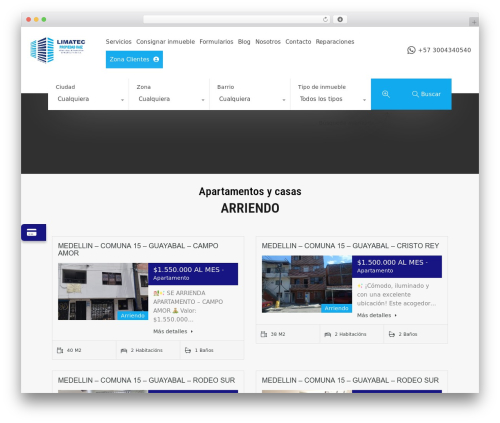The image size is (500, 423).
Task: Click the $1.550.000 AL MES price banner
Action: coord(193,274)
